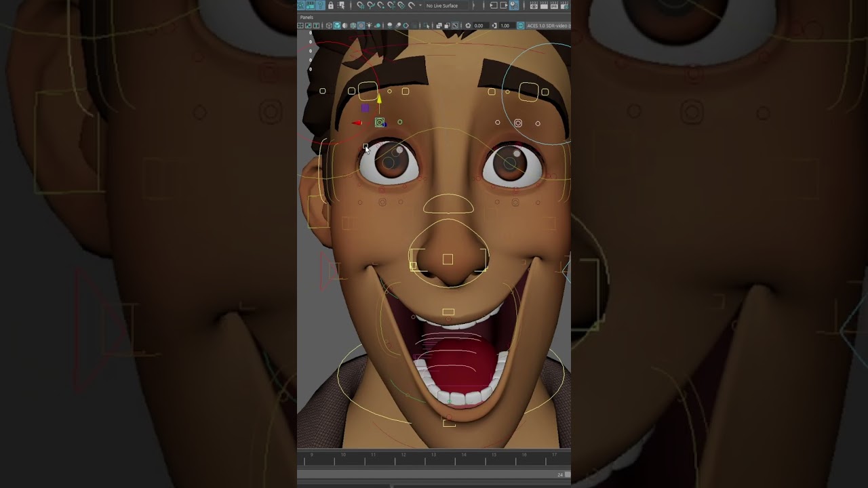Enable Snap to Grids magnet icon
Image resolution: width=868 pixels, height=488 pixels.
point(361,5)
